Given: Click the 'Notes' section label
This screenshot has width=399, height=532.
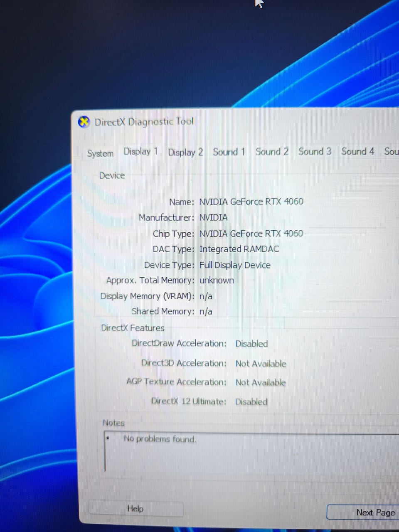Looking at the screenshot, I should coord(113,423).
